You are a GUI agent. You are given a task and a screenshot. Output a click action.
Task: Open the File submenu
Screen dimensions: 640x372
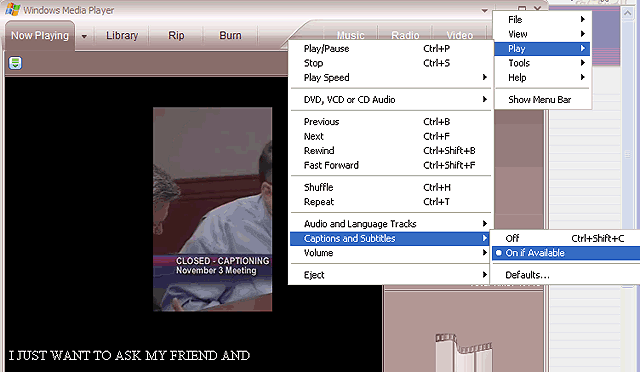point(542,20)
